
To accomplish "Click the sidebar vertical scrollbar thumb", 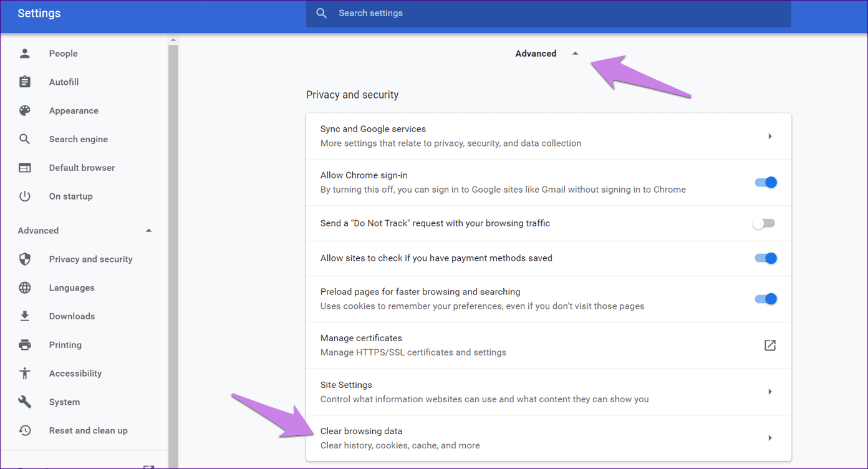I will pyautogui.click(x=173, y=256).
